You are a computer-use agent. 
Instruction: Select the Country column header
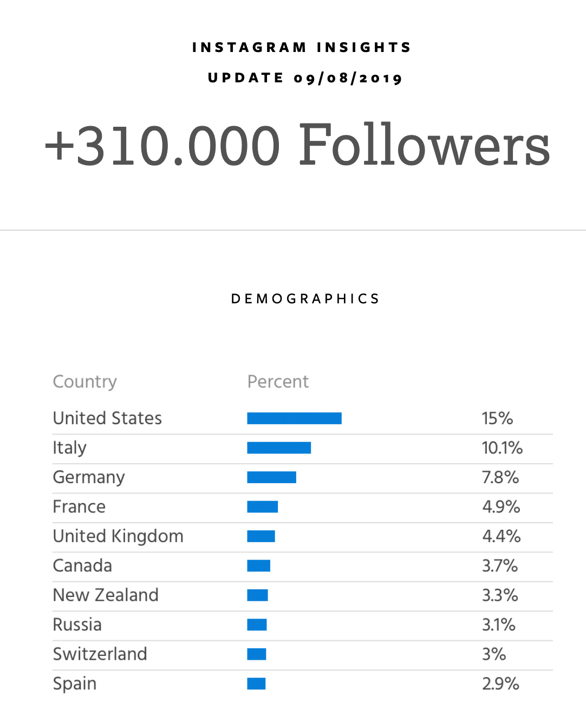[85, 382]
